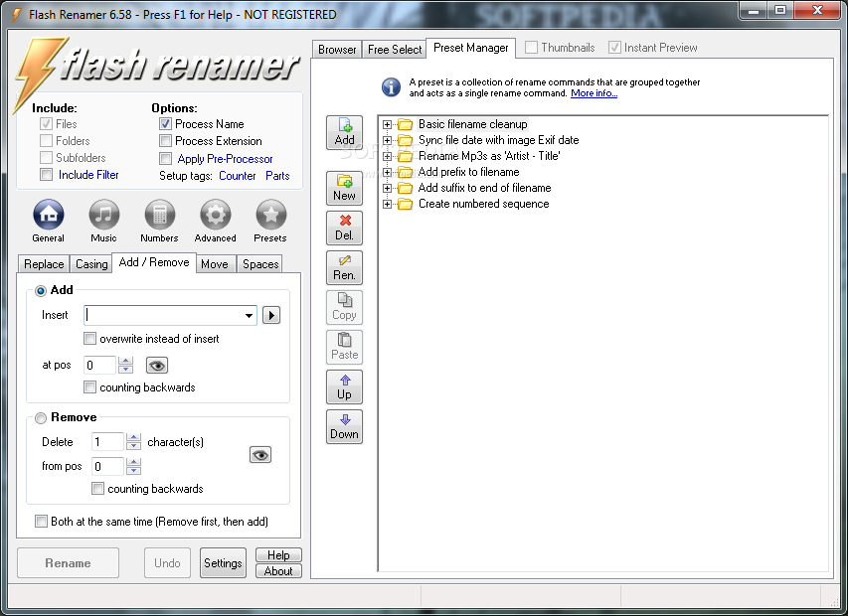Click the from pos spinner arrows
This screenshot has width=848, height=616.
(133, 466)
